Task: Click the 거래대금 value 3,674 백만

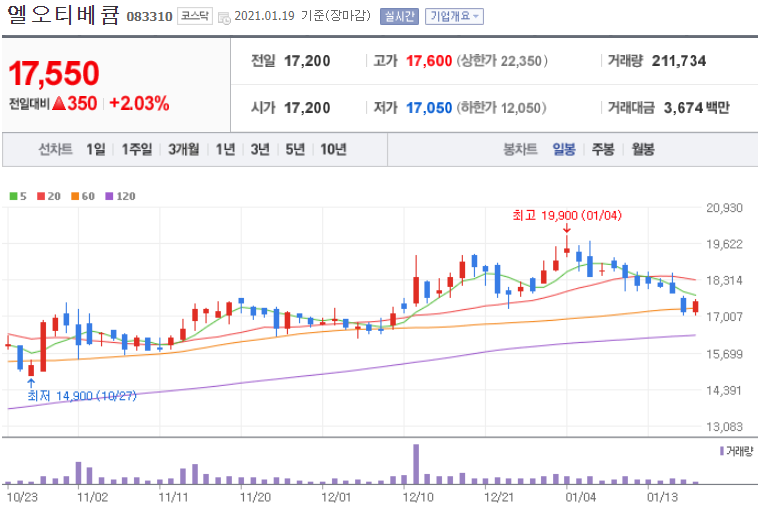Action: [x=697, y=108]
